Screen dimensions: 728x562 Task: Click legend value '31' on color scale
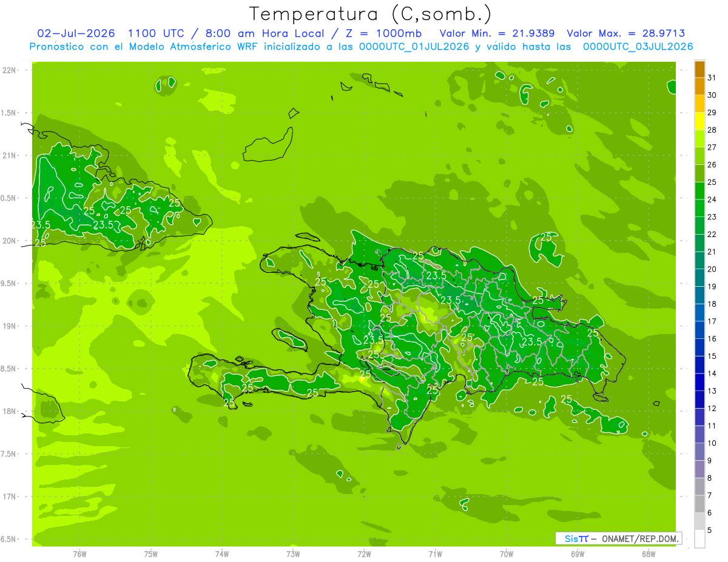tap(712, 78)
